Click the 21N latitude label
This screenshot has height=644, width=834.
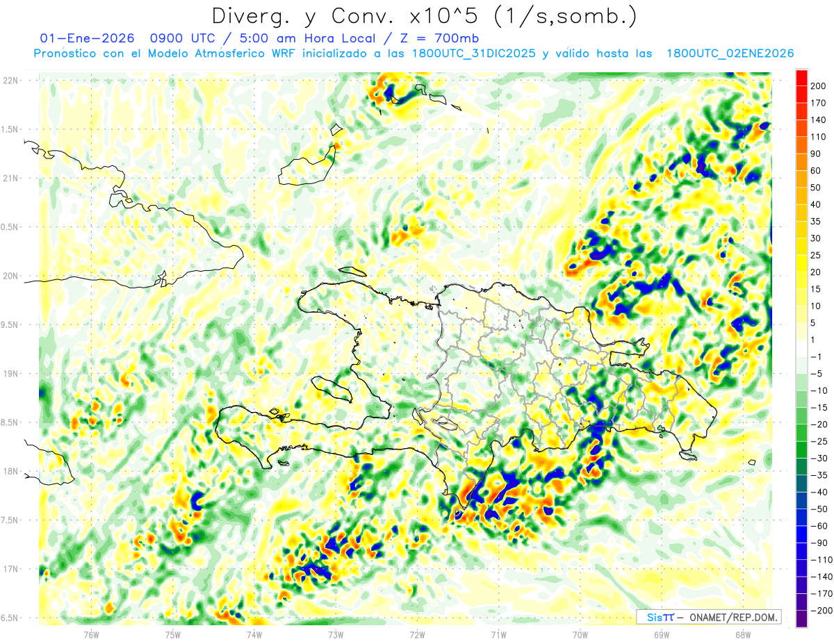(10, 179)
